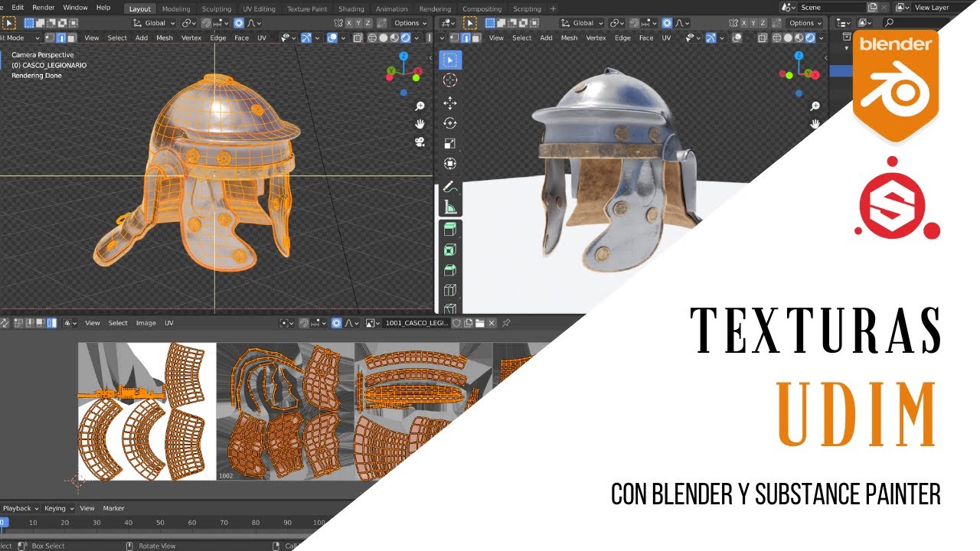Switch to UV Editing workspace tab
Image resolution: width=980 pixels, height=551 pixels.
point(259,9)
